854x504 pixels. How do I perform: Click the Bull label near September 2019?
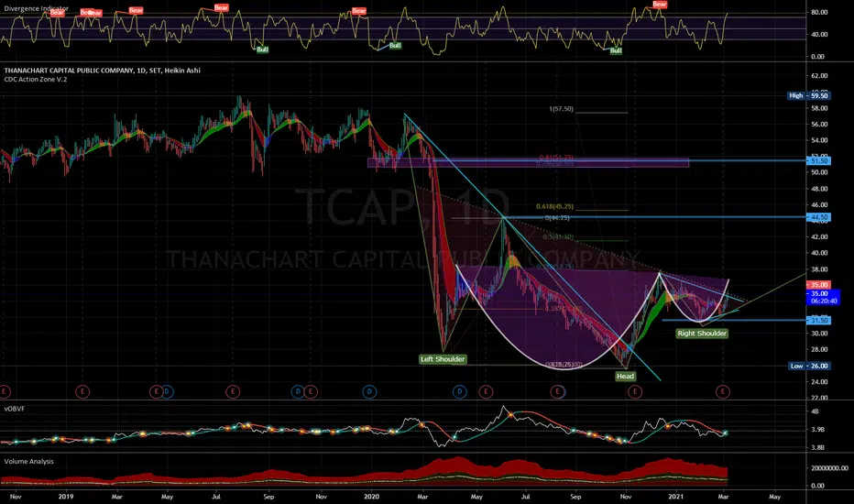[262, 49]
